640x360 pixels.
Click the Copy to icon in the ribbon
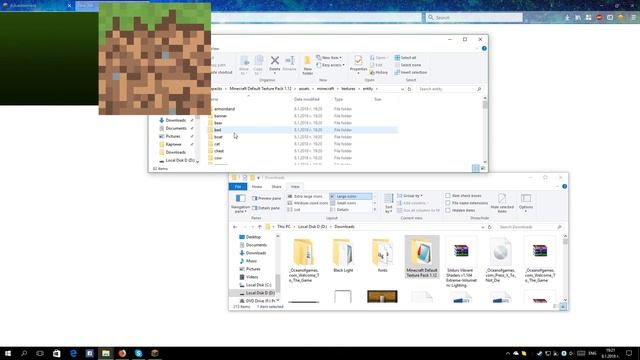coord(258,65)
